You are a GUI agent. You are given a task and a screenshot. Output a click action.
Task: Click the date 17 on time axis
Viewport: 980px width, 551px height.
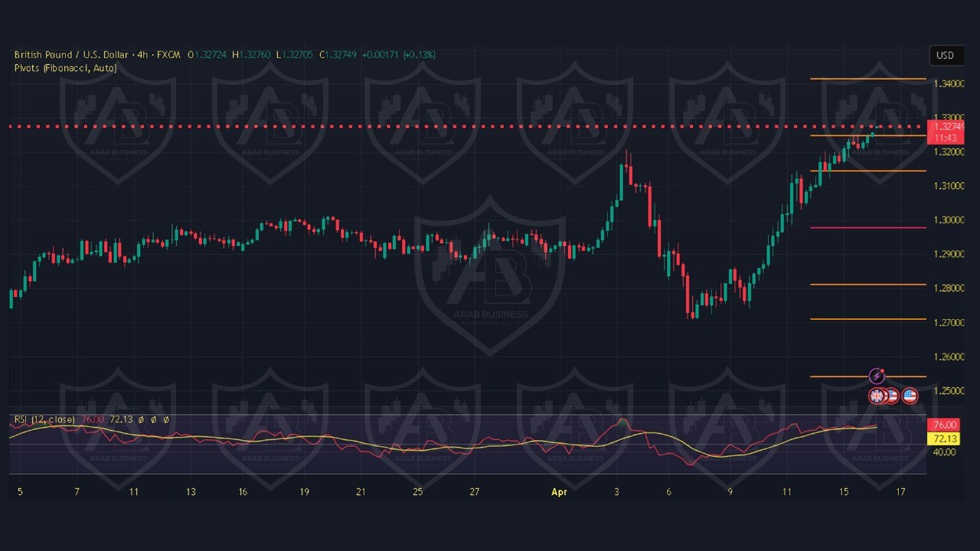click(901, 492)
